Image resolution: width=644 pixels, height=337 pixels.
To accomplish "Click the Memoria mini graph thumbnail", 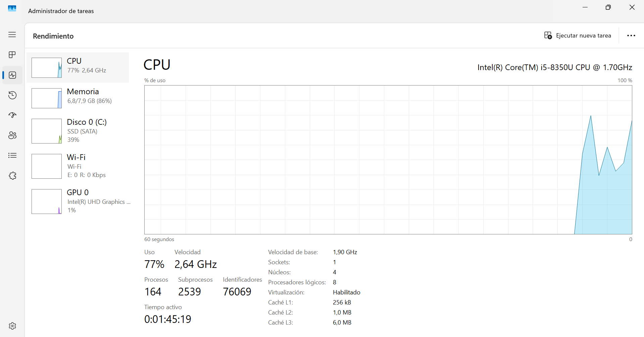I will coord(47,98).
